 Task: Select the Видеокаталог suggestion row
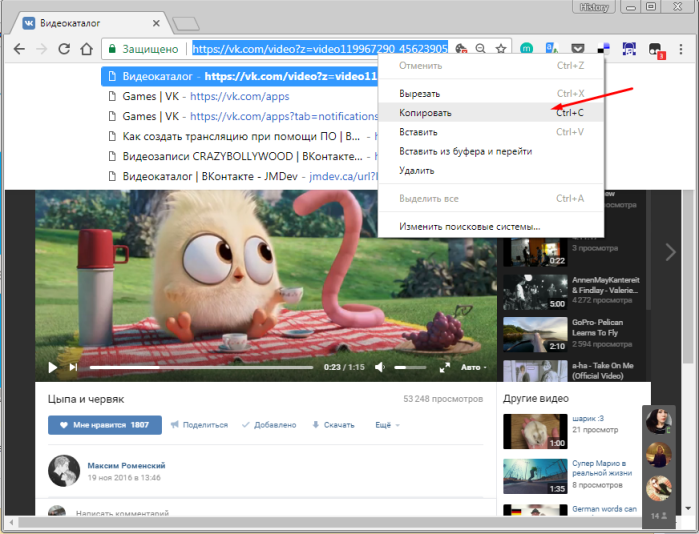click(239, 76)
